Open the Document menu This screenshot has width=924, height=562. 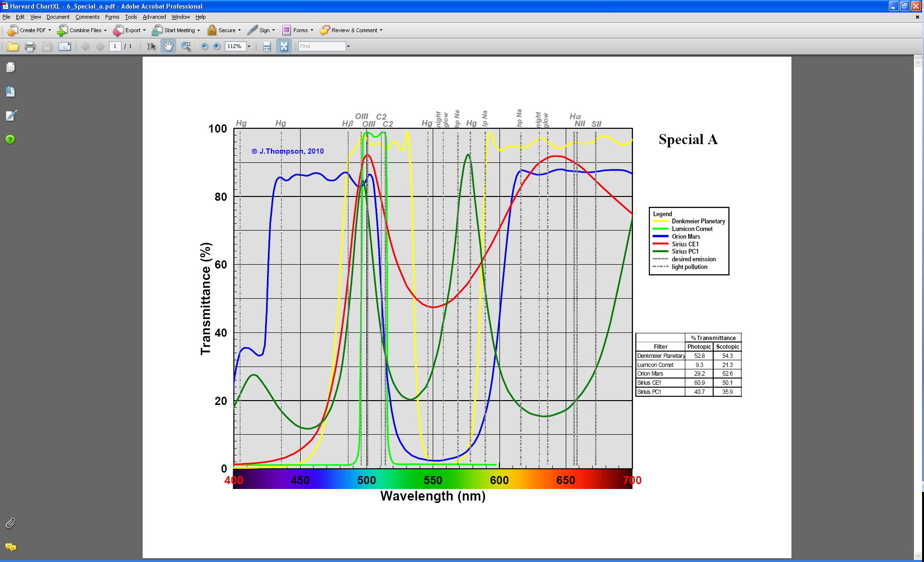tap(58, 17)
